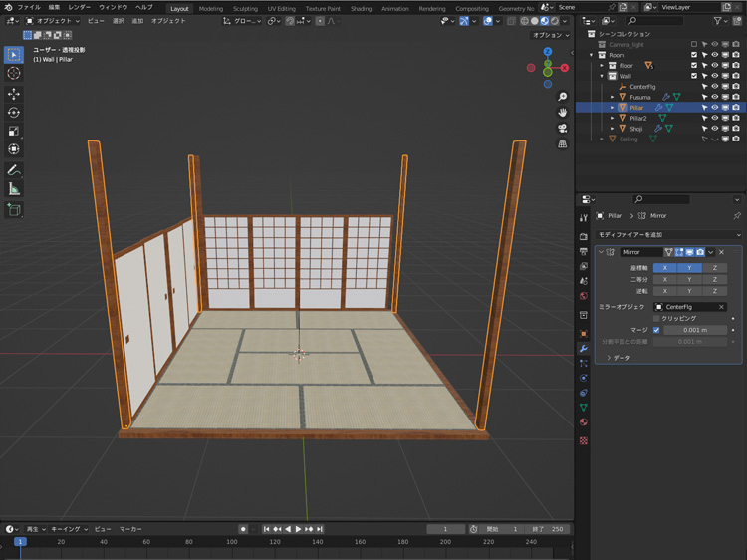Toggle the Z axis button in 座標軸 row
This screenshot has width=747, height=560.
tap(713, 268)
